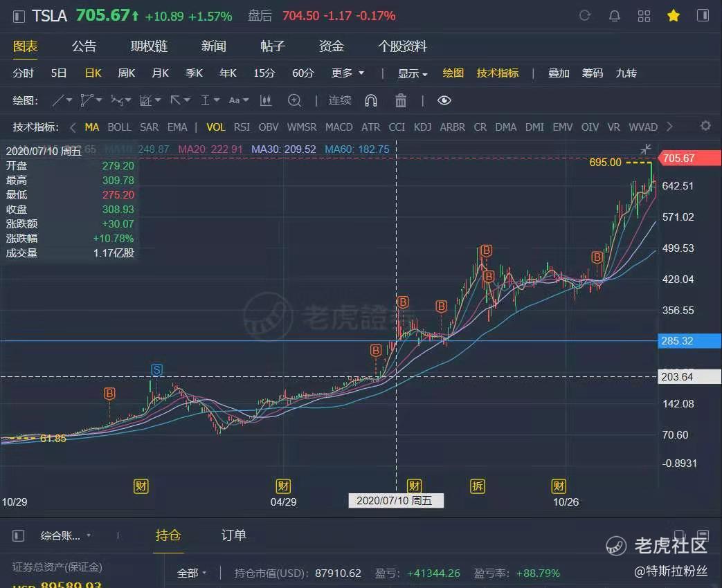Open the 显示 display dropdown

[x=413, y=73]
